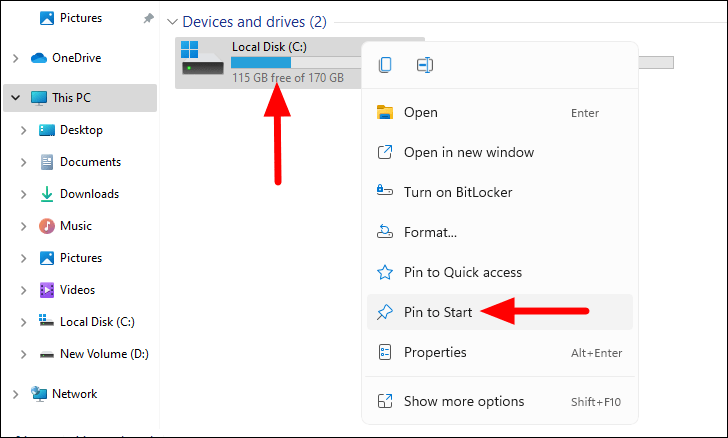The image size is (728, 438).
Task: Click the Local Disk (C:) drive icon
Action: 202,58
